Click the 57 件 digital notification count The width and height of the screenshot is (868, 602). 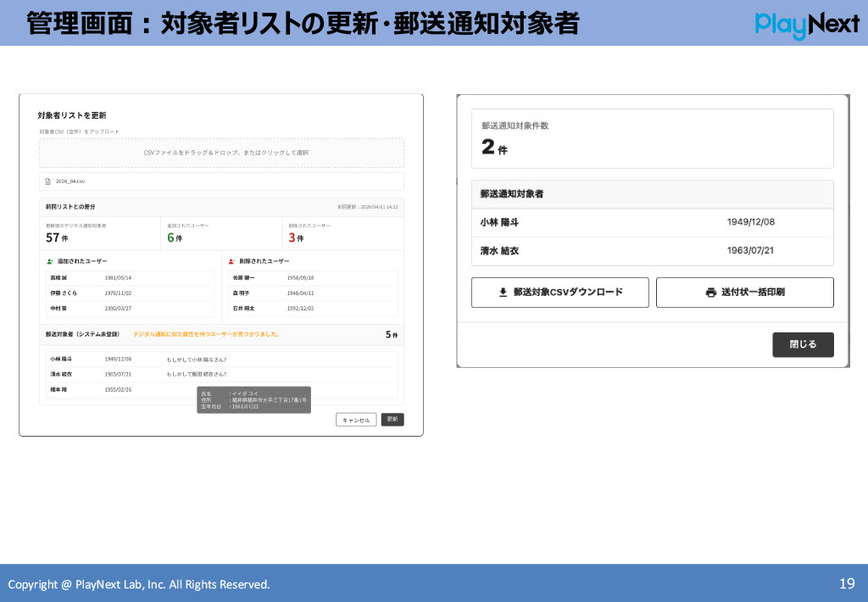[57, 238]
